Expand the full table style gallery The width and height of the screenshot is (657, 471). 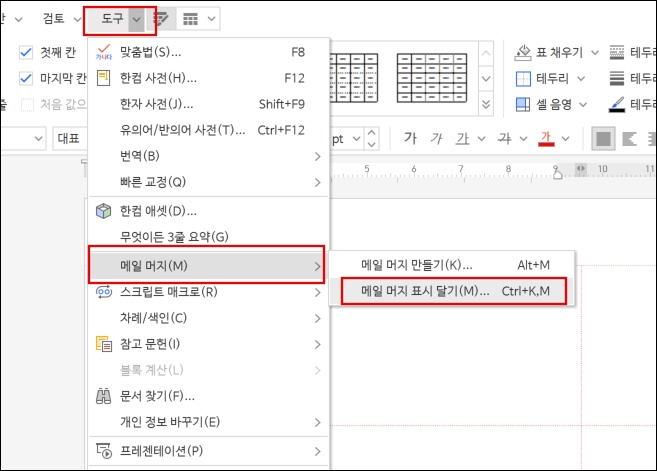tap(486, 104)
